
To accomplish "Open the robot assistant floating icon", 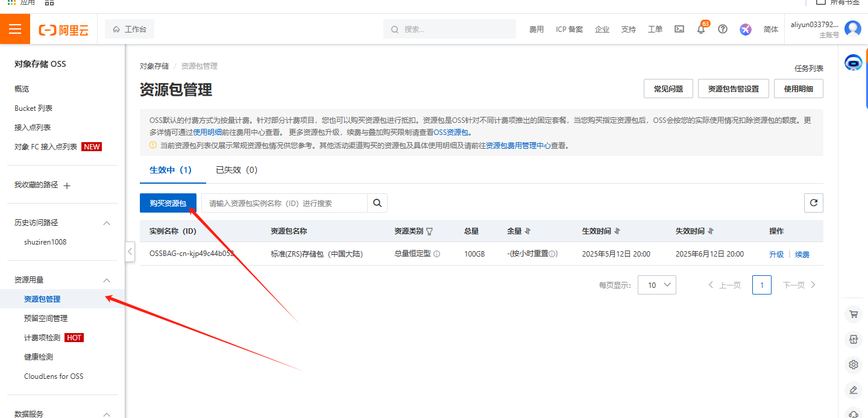I will [x=853, y=63].
